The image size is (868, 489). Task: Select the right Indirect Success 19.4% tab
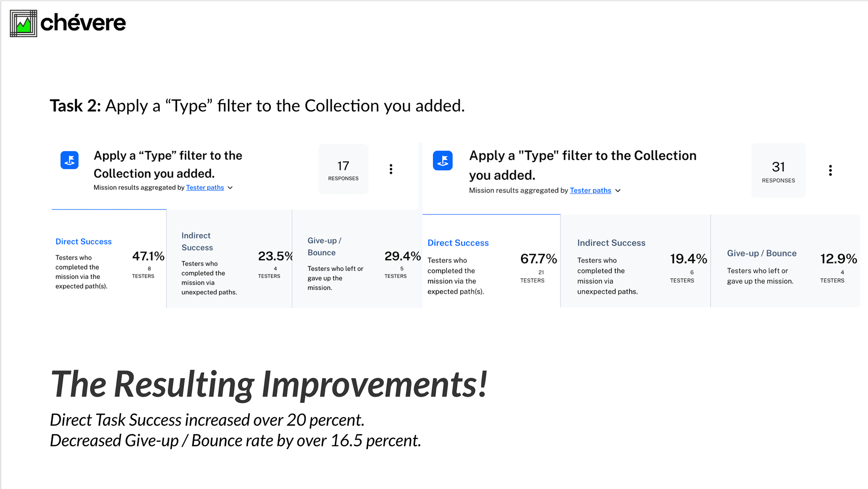[x=636, y=261]
